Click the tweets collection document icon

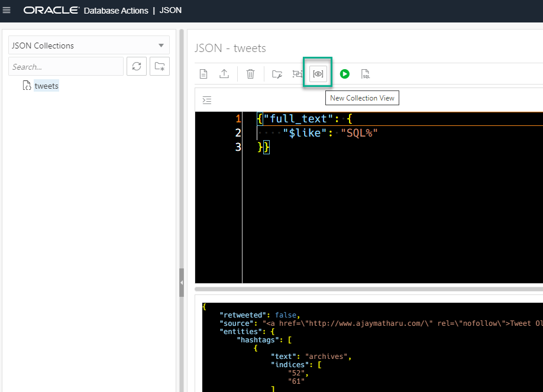pyautogui.click(x=27, y=86)
